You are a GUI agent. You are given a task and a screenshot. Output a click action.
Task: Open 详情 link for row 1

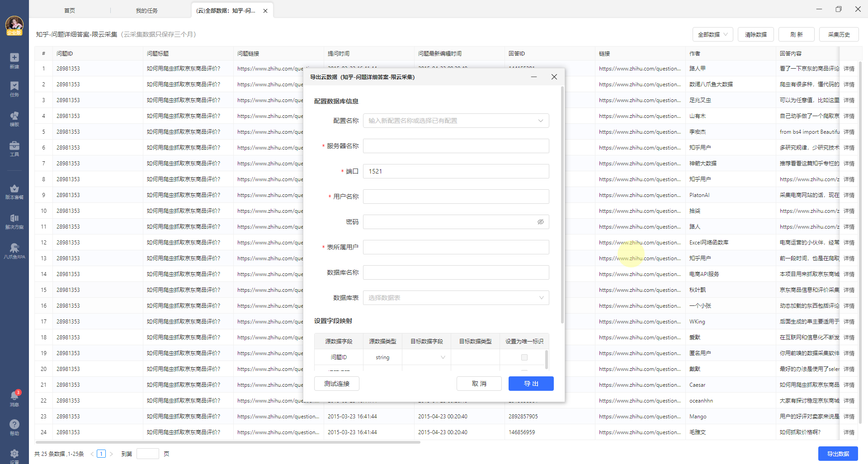(x=849, y=69)
